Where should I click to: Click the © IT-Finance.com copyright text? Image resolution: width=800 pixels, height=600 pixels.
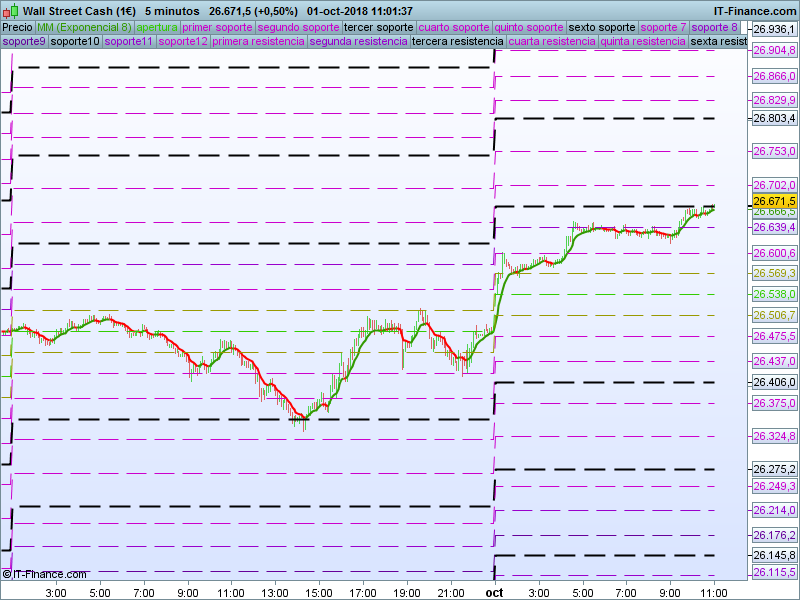(x=45, y=574)
